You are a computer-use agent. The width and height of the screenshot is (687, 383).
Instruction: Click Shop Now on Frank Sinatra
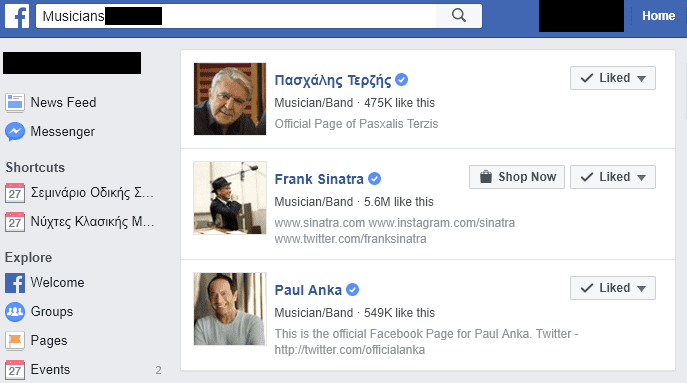(x=517, y=177)
